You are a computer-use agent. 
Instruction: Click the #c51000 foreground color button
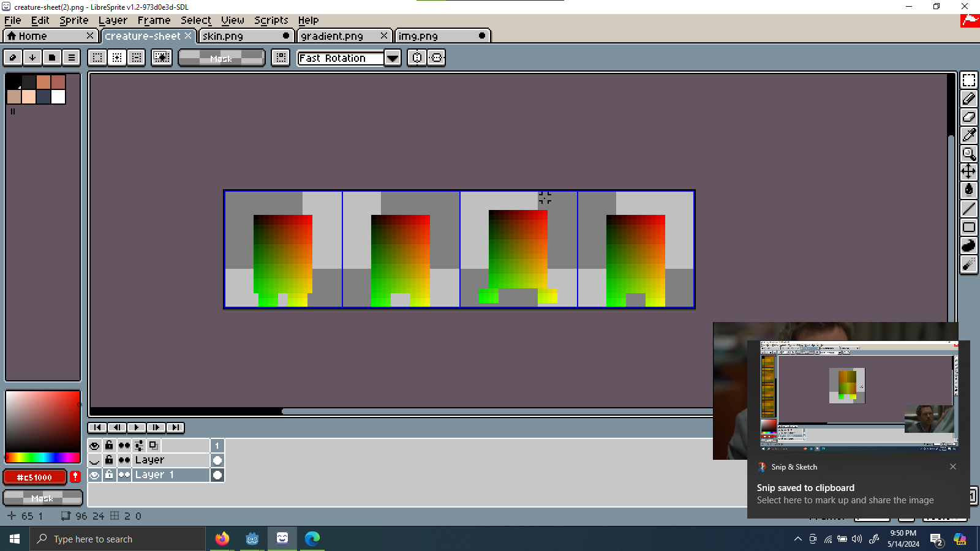(35, 477)
